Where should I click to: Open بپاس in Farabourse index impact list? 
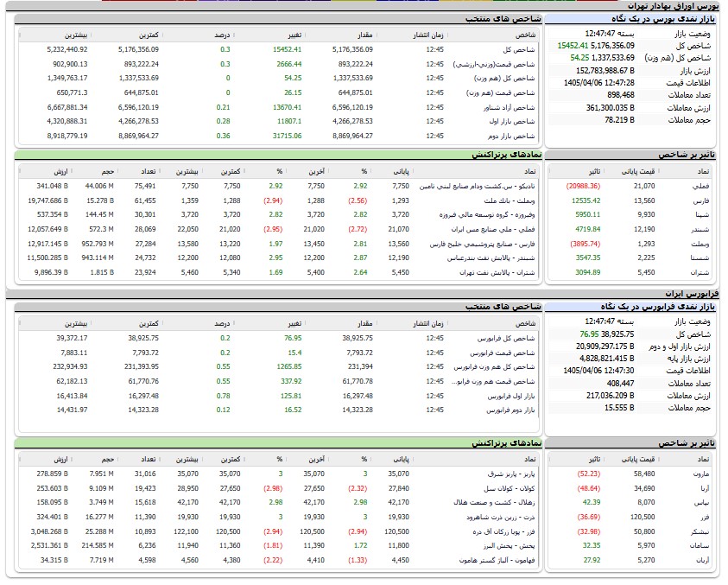702,503
